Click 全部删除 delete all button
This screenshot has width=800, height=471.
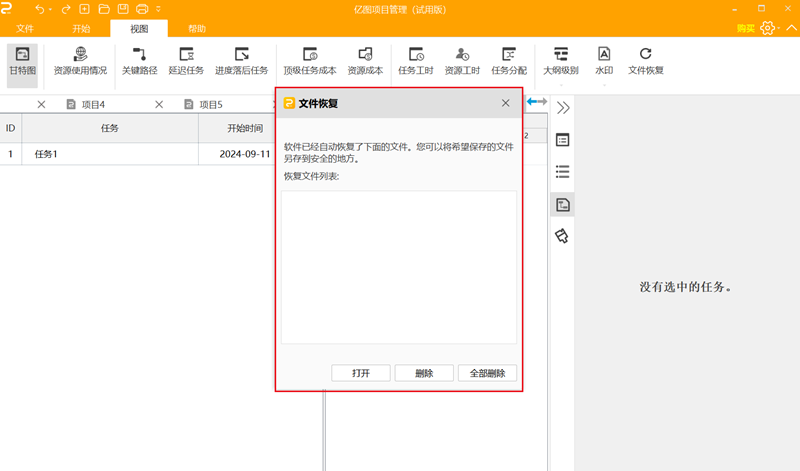pyautogui.click(x=487, y=373)
